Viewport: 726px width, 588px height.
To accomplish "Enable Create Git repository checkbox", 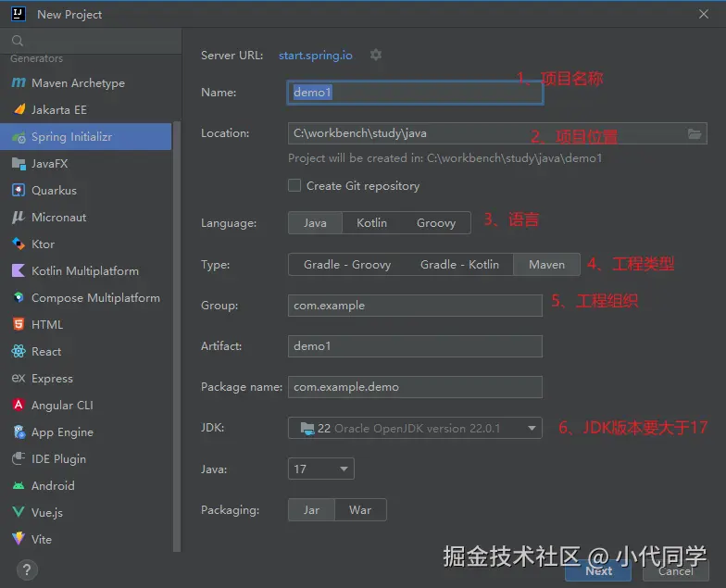I will pos(294,185).
